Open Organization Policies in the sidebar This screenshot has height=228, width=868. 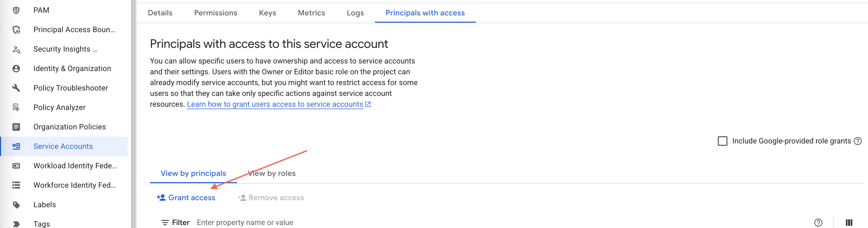[x=69, y=127]
